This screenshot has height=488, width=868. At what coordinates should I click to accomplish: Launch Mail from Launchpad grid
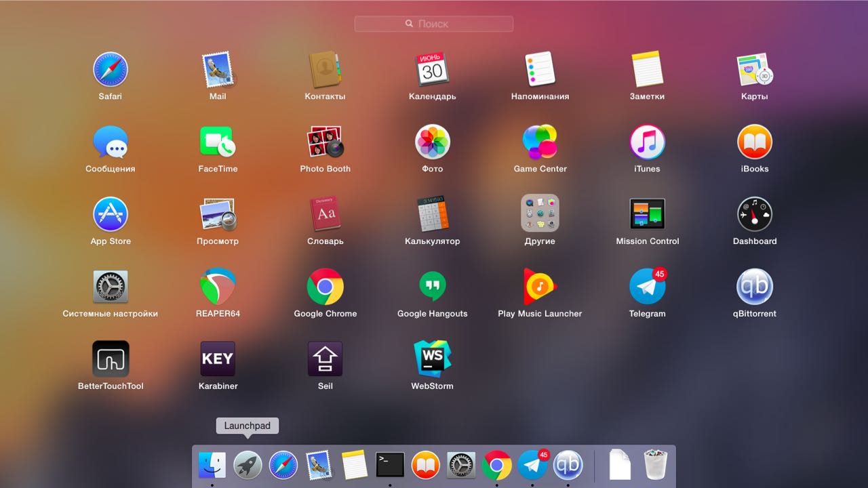click(x=218, y=70)
